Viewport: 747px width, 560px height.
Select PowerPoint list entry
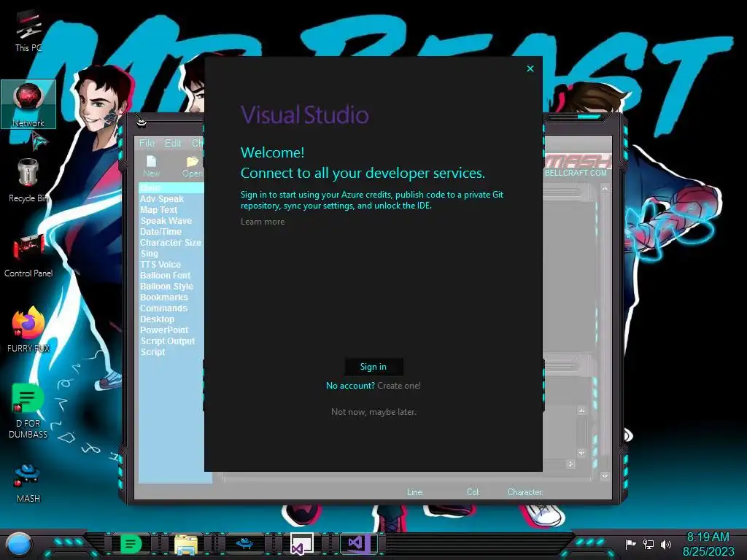(x=164, y=330)
